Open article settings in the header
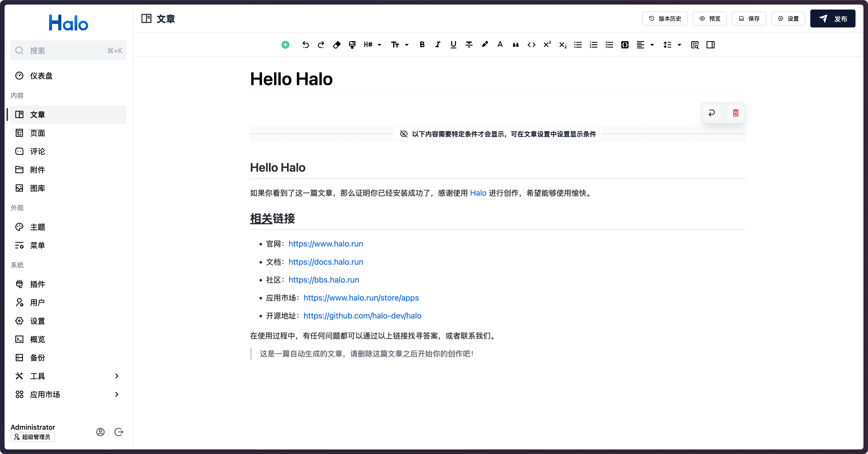868x454 pixels. coord(788,19)
